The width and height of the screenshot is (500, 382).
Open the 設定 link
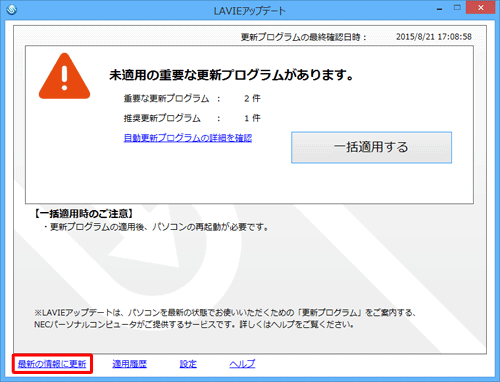point(188,364)
